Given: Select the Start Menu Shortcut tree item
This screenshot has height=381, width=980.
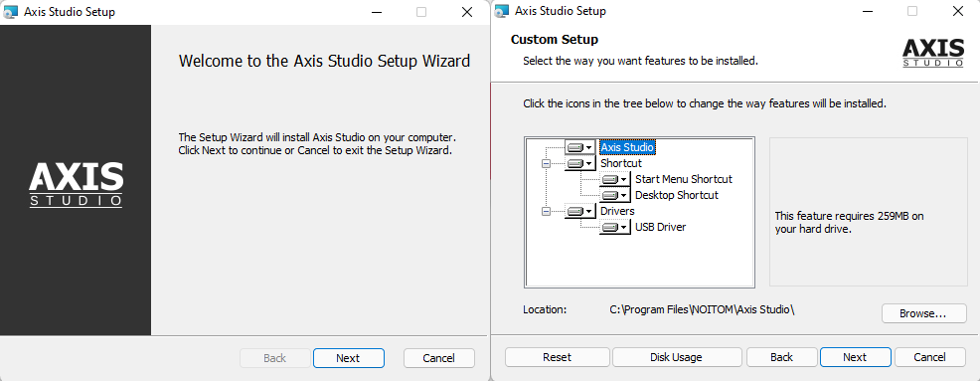Looking at the screenshot, I should 684,179.
